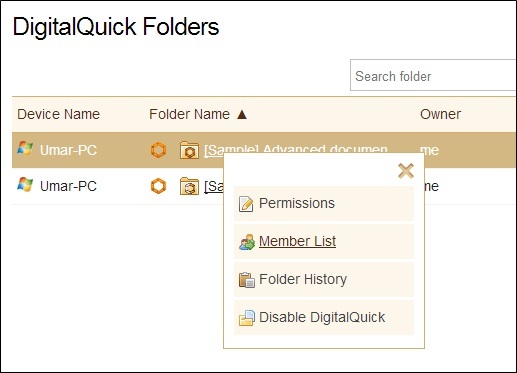Sort by Device Name column header
The height and width of the screenshot is (373, 517).
pos(59,114)
